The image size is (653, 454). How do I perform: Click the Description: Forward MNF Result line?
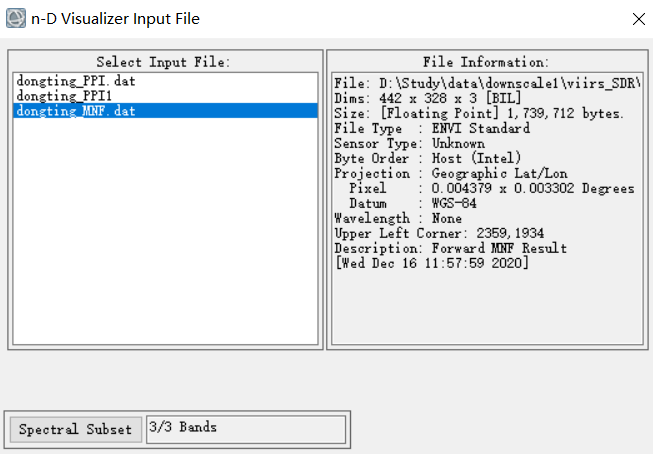[x=450, y=248]
